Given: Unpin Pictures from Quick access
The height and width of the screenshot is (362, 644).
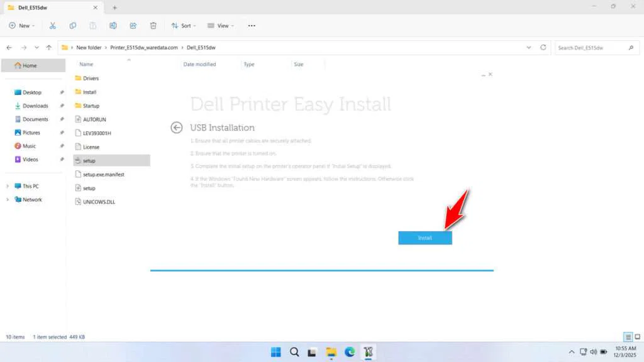Looking at the screenshot, I should [x=61, y=133].
